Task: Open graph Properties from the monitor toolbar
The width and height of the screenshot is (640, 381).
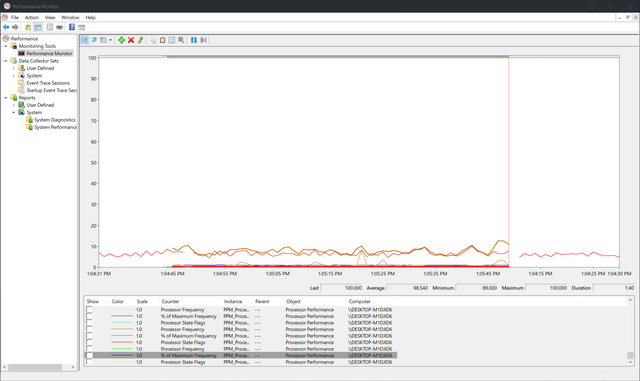Action: point(172,40)
